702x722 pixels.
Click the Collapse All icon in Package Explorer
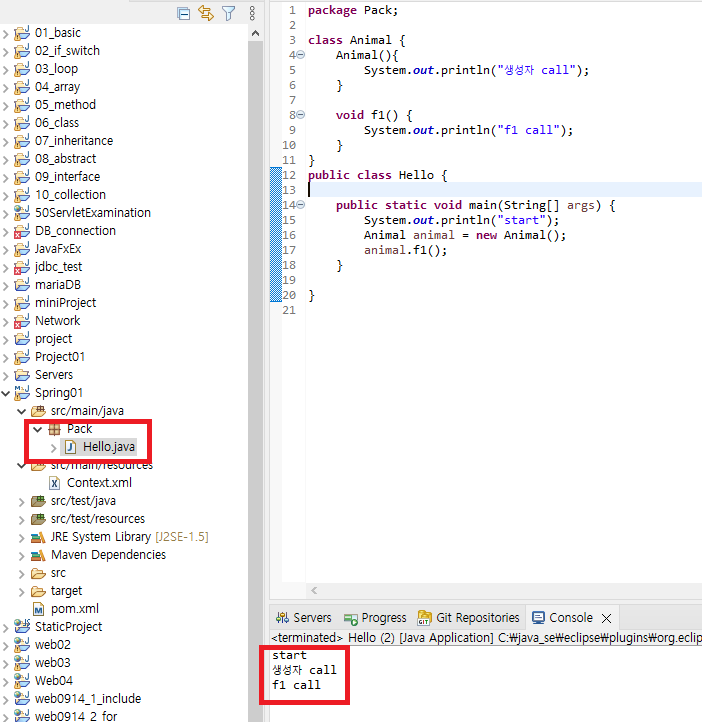(183, 14)
